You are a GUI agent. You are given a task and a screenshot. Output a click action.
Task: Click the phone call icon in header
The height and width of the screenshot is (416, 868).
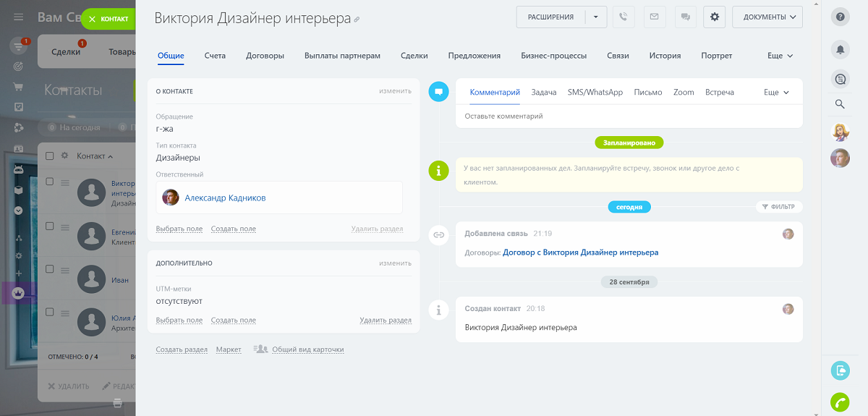[623, 17]
